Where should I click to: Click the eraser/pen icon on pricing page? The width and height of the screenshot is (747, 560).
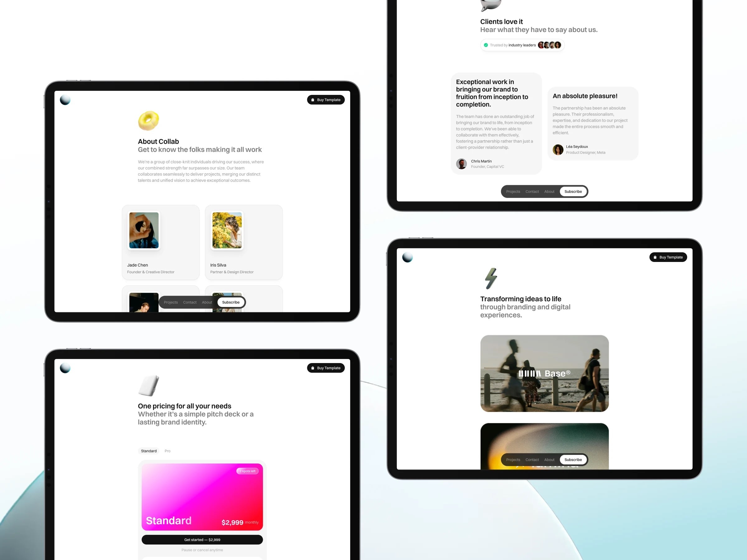pos(148,385)
